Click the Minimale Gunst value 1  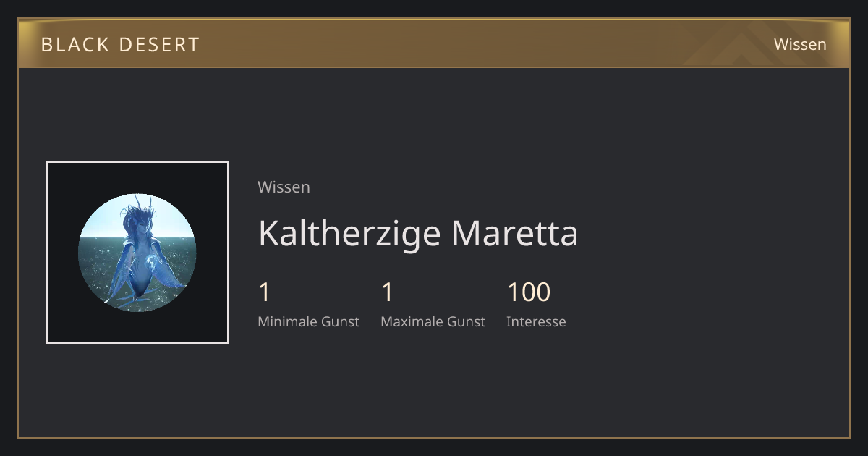(x=264, y=292)
